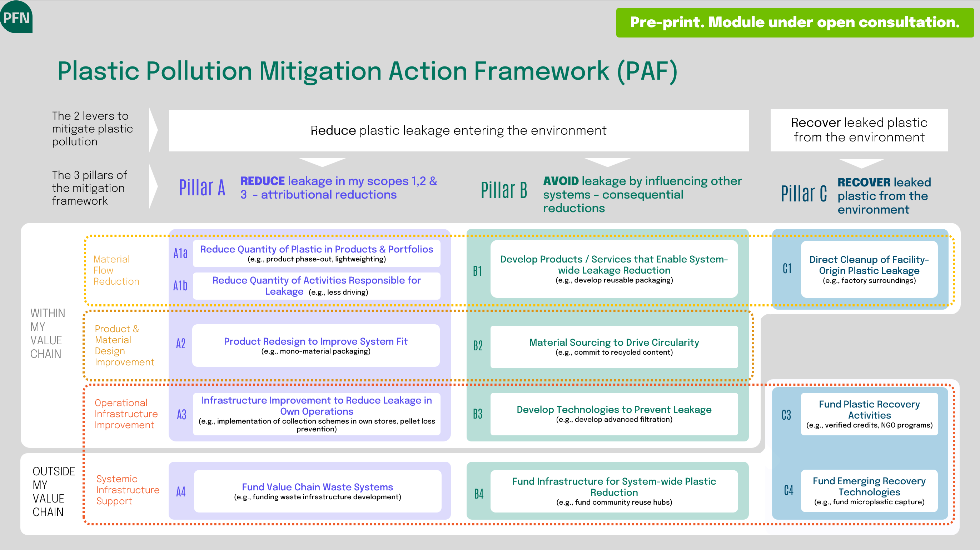Screen dimensions: 980x550
Task: Click the A1b code label
Action: click(x=180, y=286)
